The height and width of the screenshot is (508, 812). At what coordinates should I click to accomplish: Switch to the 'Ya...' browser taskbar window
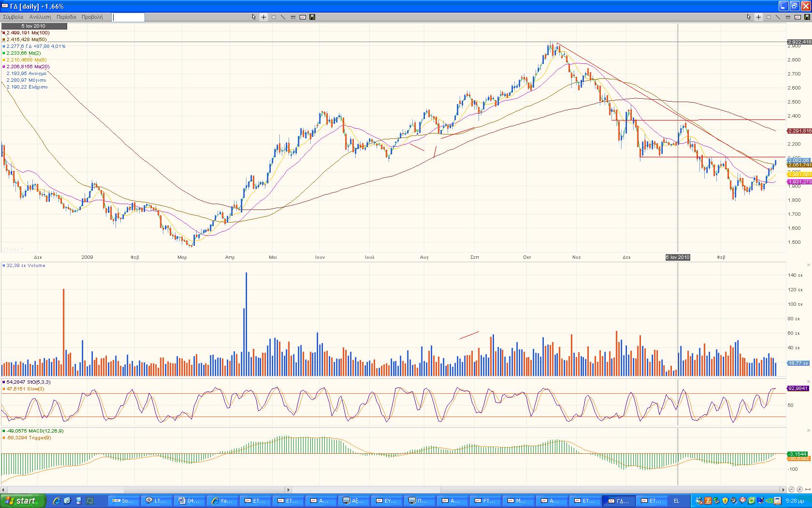222,501
